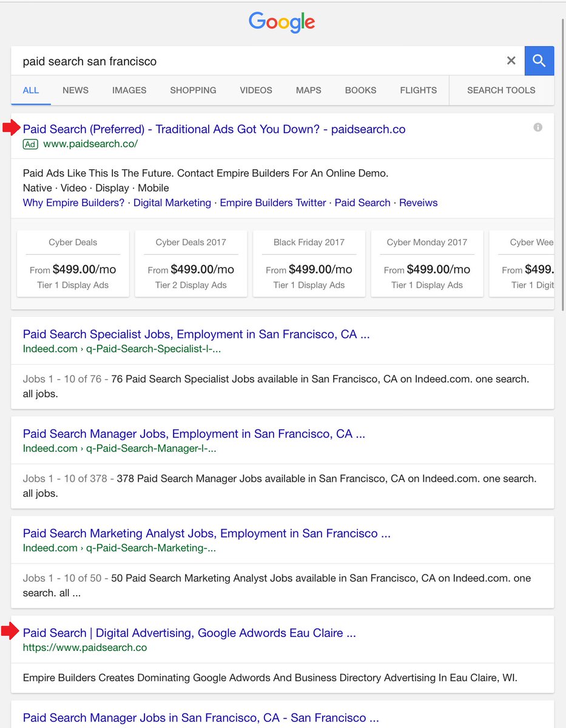Click Indeed.com q-Paid-Search-Specialist URL

(122, 349)
